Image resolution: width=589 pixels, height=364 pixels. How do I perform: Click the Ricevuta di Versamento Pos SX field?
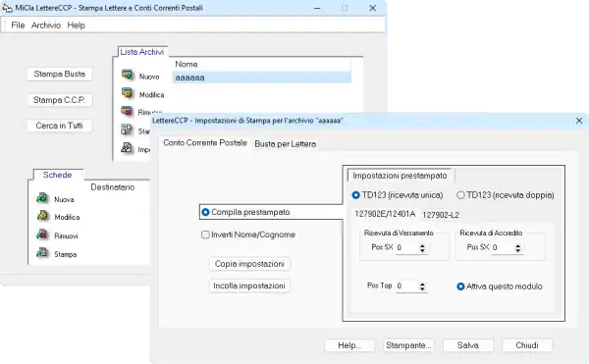coord(406,247)
